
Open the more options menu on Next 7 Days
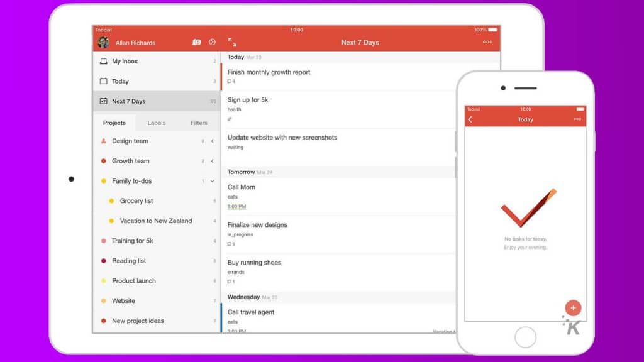489,42
